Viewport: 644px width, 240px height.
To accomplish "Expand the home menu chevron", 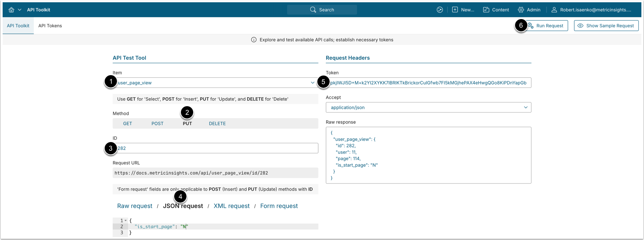I will pos(19,10).
